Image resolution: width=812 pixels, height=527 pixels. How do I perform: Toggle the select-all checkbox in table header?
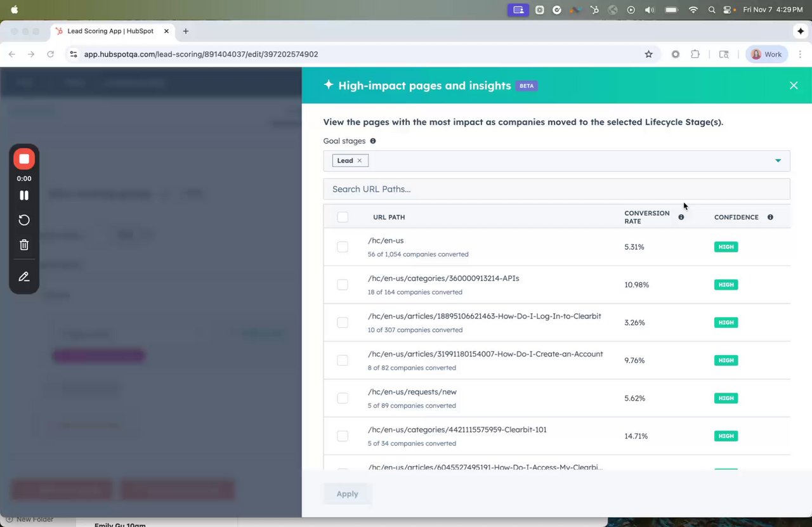click(x=343, y=217)
